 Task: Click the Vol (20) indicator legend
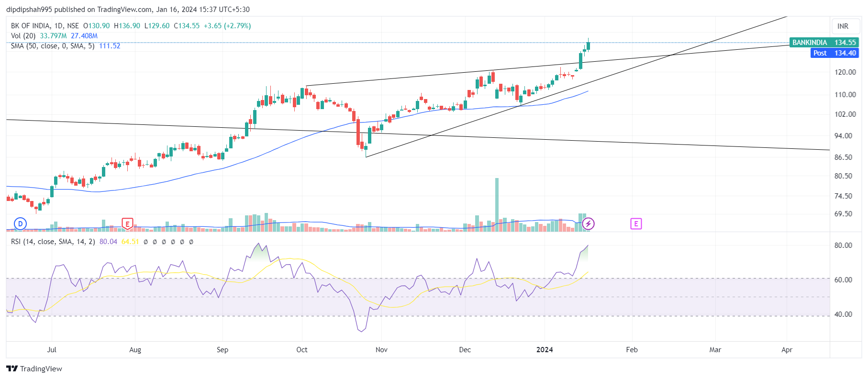point(23,36)
